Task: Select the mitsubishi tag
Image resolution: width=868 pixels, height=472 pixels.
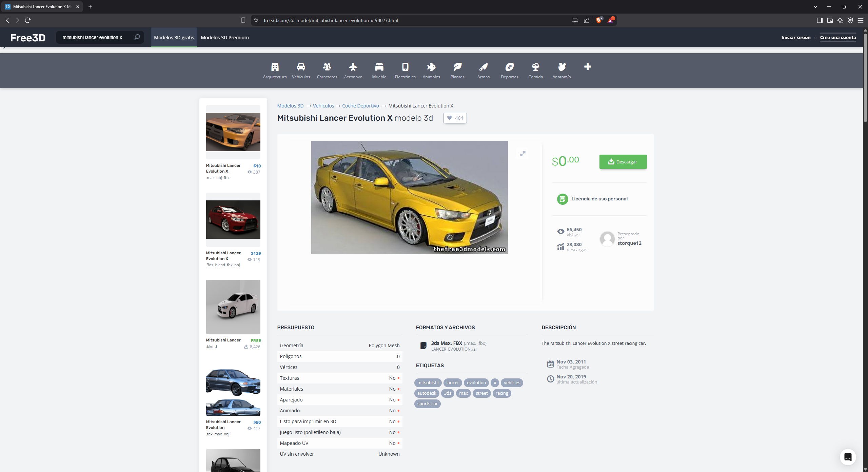Action: click(428, 382)
